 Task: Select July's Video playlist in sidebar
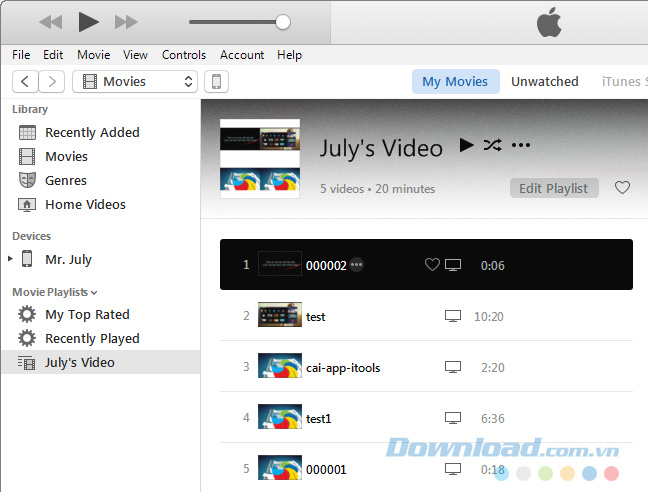click(101, 362)
